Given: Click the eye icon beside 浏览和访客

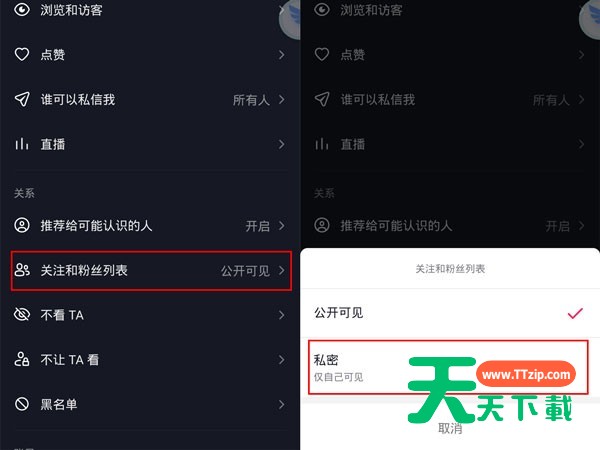Looking at the screenshot, I should click(22, 10).
